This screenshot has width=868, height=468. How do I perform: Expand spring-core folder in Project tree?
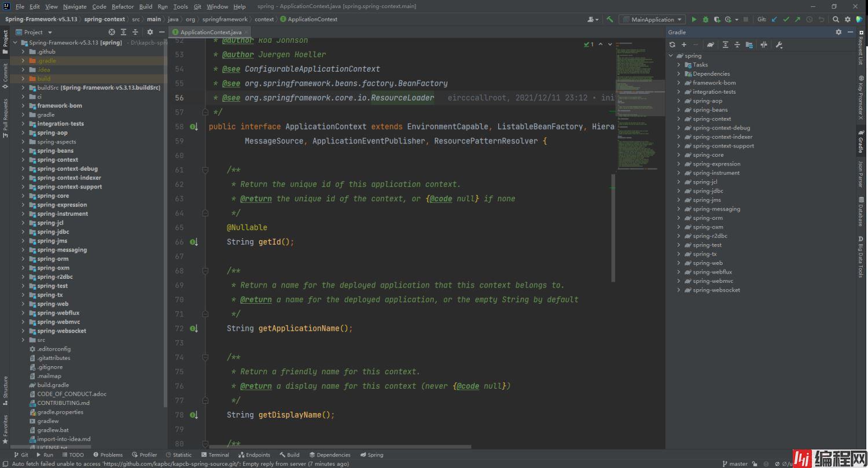24,196
